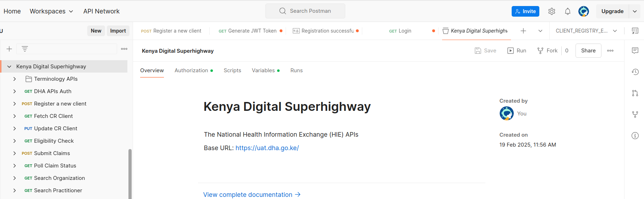Expand Register a new client row

pos(15,104)
